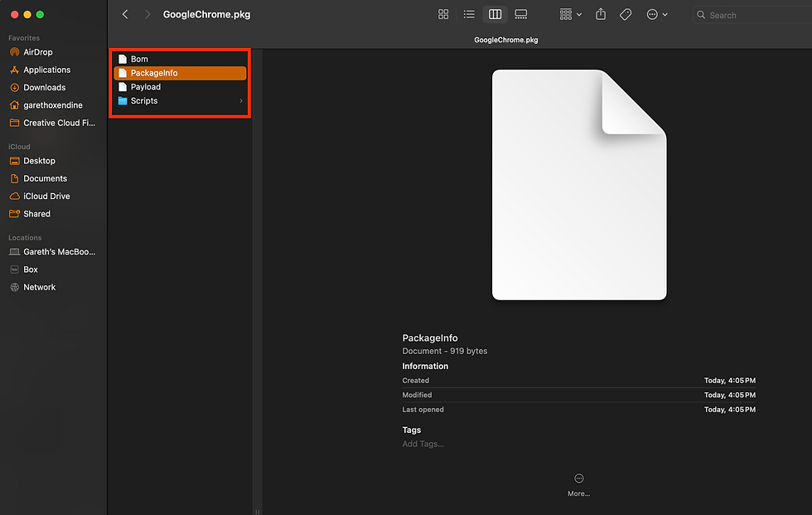The image size is (812, 515).
Task: Select the Bom file
Action: [140, 58]
